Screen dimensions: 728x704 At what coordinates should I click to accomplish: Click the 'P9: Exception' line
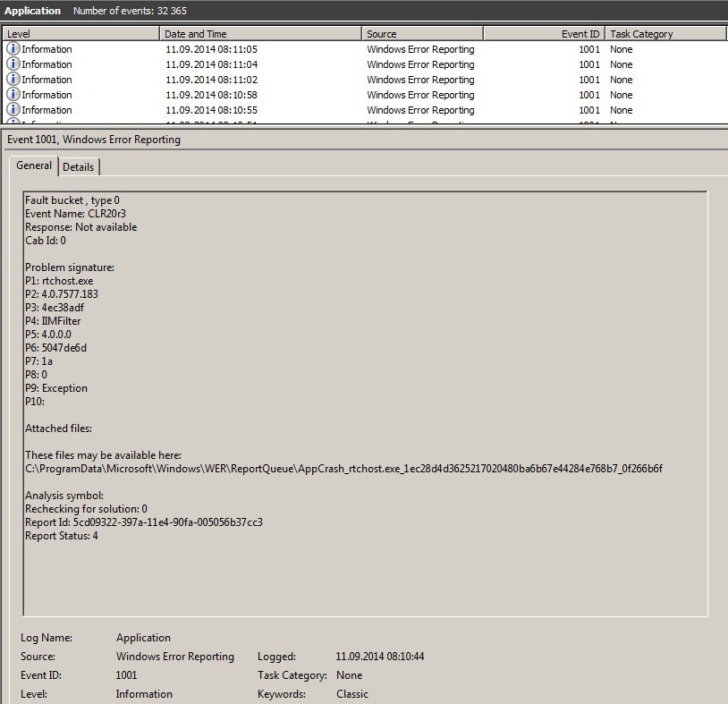pos(56,388)
